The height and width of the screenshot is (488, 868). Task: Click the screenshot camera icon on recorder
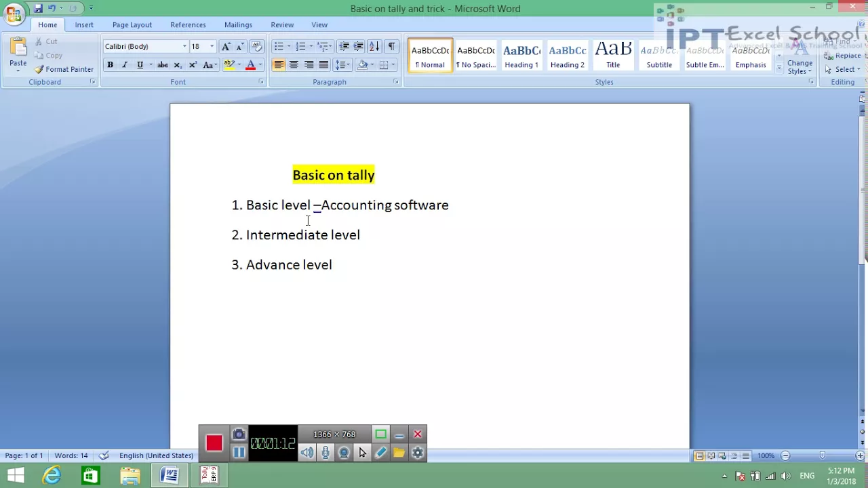pyautogui.click(x=239, y=434)
